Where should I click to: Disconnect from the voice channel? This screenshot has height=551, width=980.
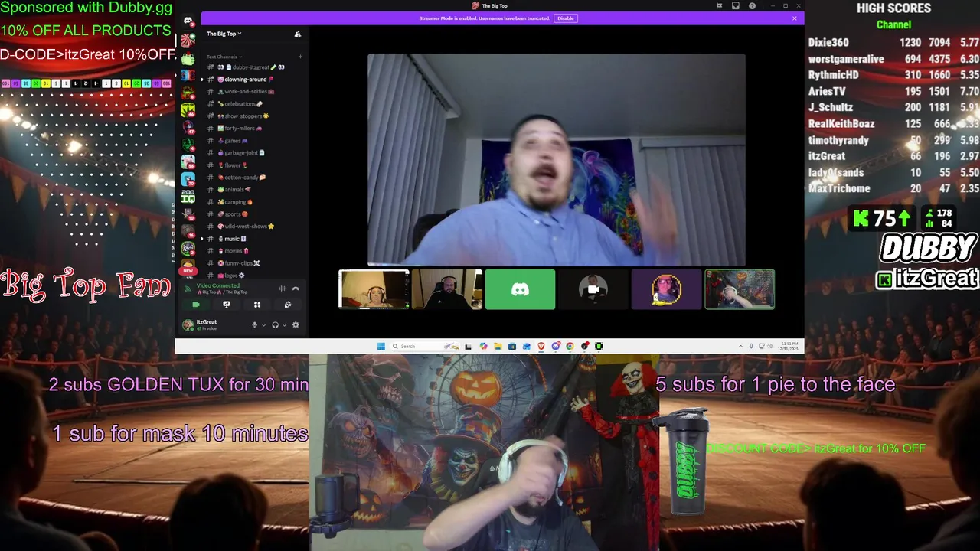[296, 289]
